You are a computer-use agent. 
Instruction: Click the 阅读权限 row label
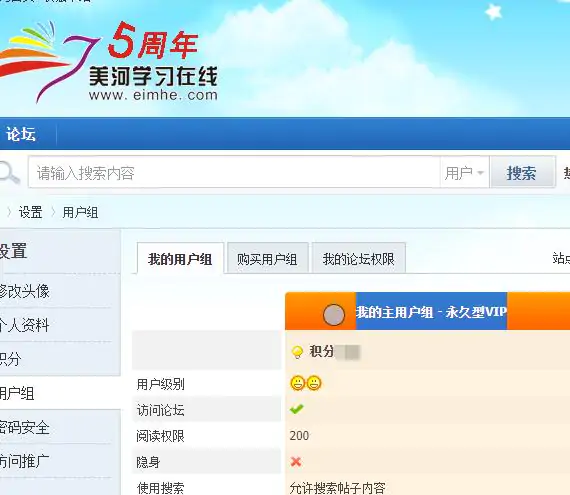tap(161, 436)
